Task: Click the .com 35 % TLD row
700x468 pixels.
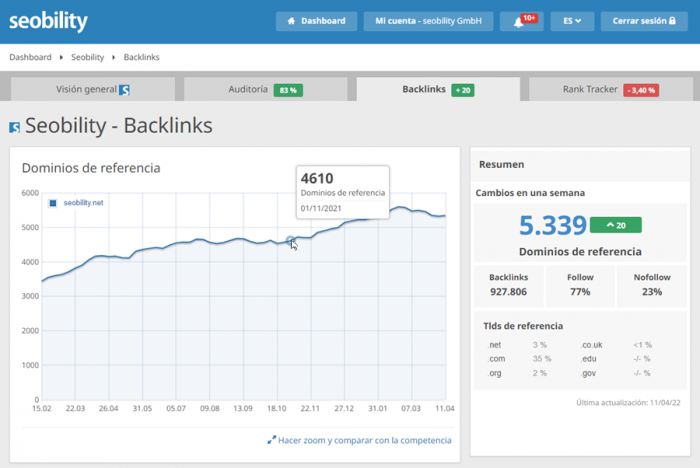Action: click(x=519, y=359)
